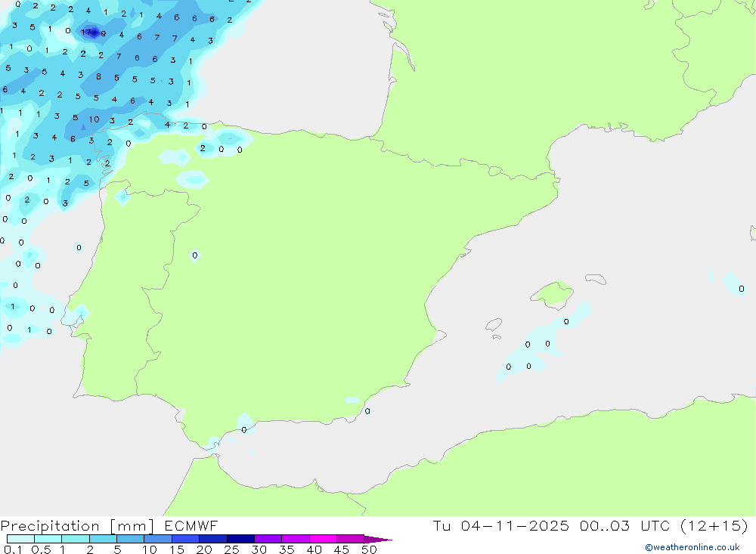
Task: Click the legend label '50'
Action: 369,549
